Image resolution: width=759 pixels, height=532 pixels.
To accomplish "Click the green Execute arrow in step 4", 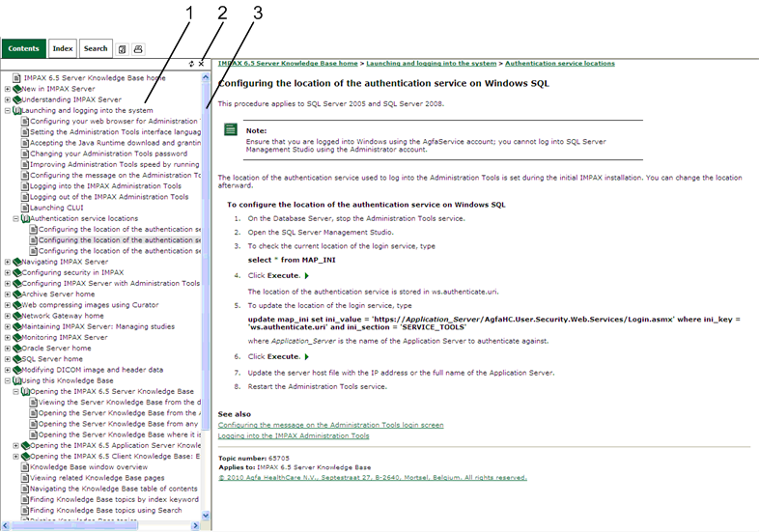I will pyautogui.click(x=306, y=276).
